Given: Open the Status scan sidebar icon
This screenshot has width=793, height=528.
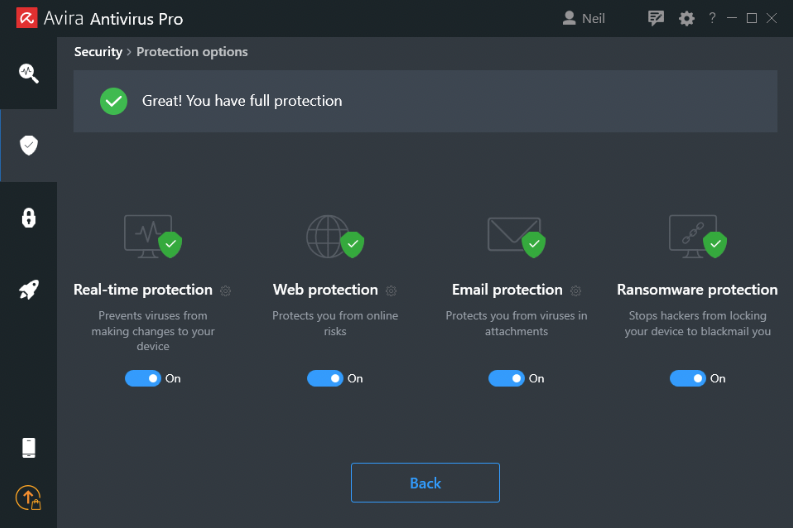Looking at the screenshot, I should 29,73.
